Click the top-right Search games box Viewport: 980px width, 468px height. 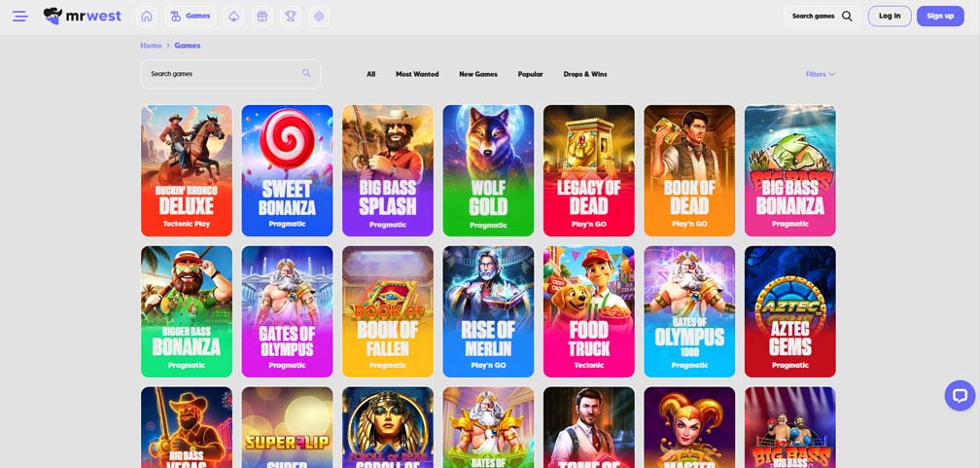(x=822, y=17)
